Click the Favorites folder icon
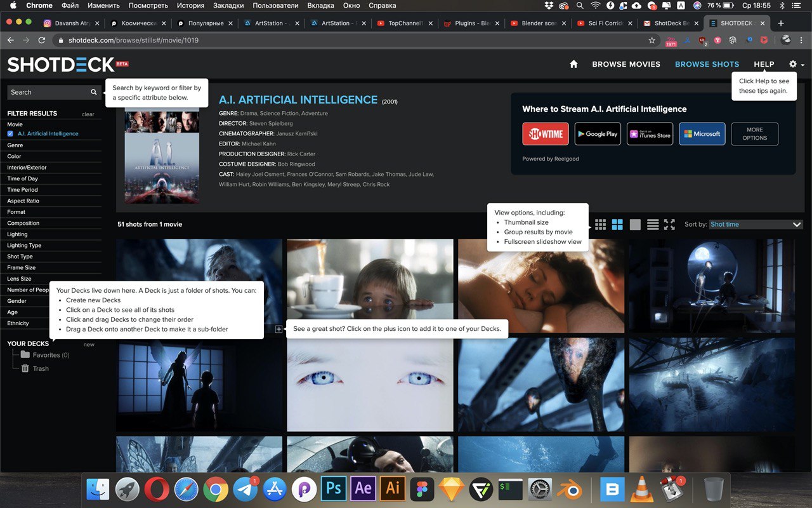 pos(25,354)
